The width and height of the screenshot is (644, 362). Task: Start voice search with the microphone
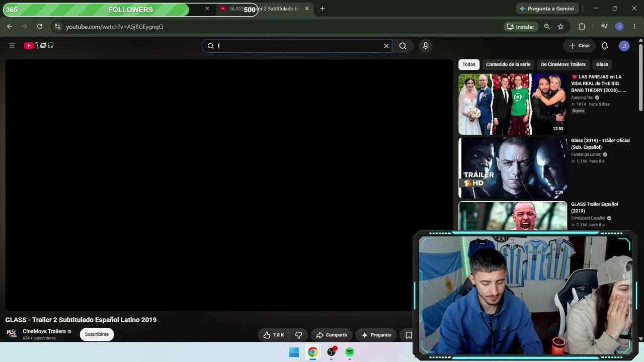pos(426,46)
